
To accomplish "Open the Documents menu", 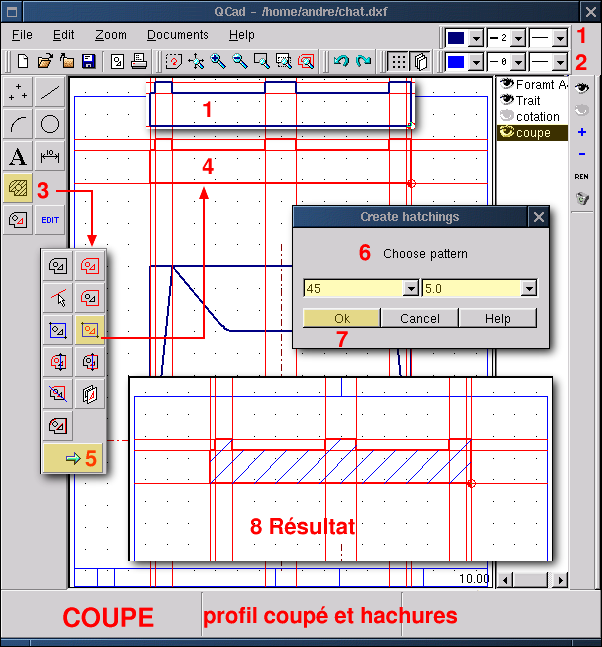I will [x=178, y=35].
